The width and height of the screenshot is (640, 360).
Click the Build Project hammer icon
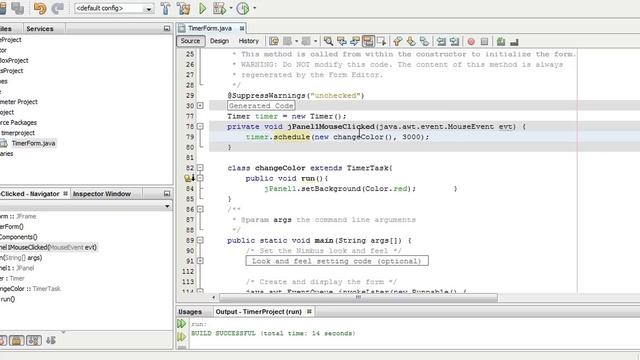coord(165,8)
